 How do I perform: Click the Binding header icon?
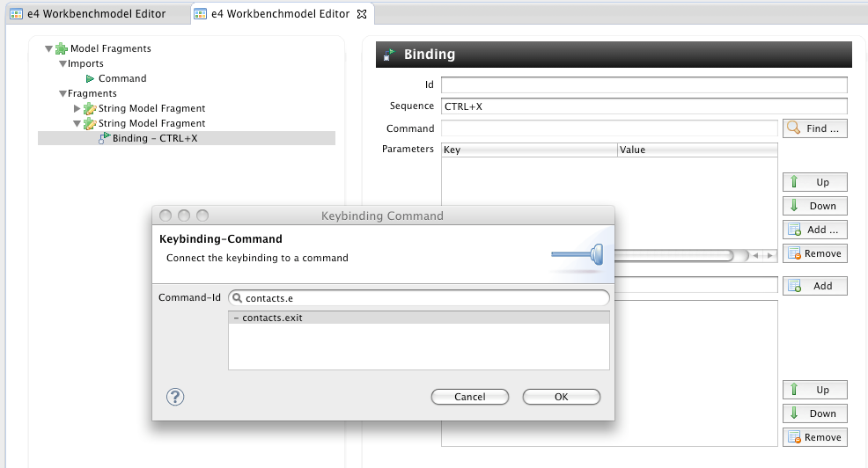pos(389,55)
